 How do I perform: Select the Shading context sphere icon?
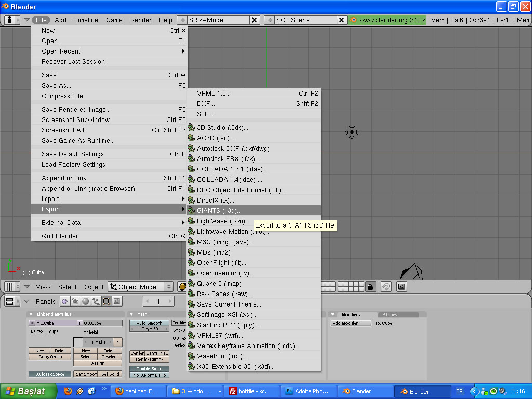pos(86,301)
